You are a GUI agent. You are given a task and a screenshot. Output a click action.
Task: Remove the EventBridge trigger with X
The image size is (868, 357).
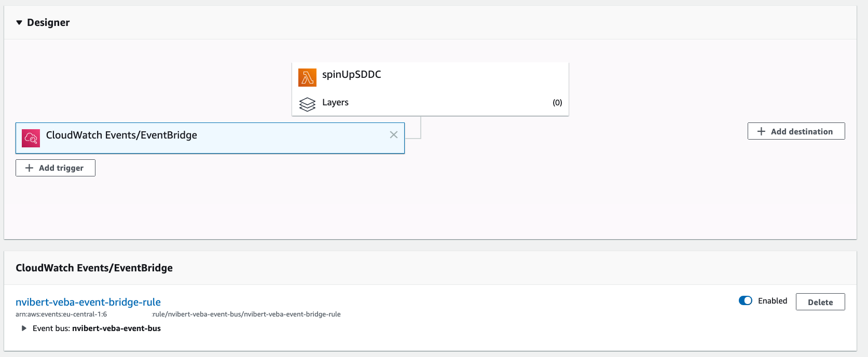tap(394, 135)
